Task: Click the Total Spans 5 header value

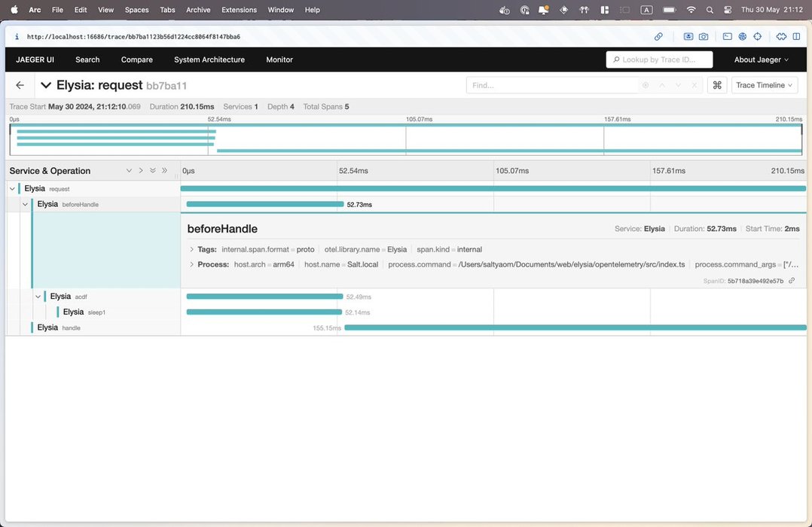Action: click(347, 107)
